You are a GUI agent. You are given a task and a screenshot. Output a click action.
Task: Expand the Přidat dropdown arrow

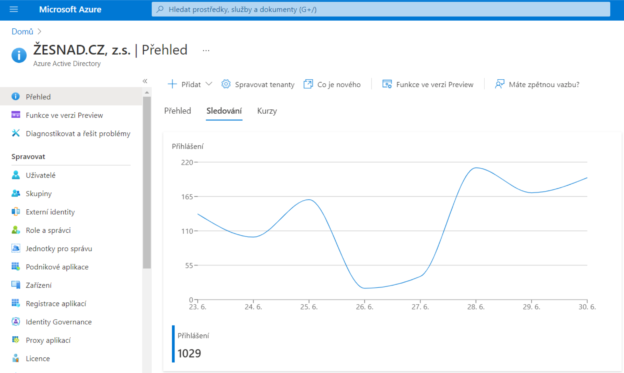pos(209,84)
